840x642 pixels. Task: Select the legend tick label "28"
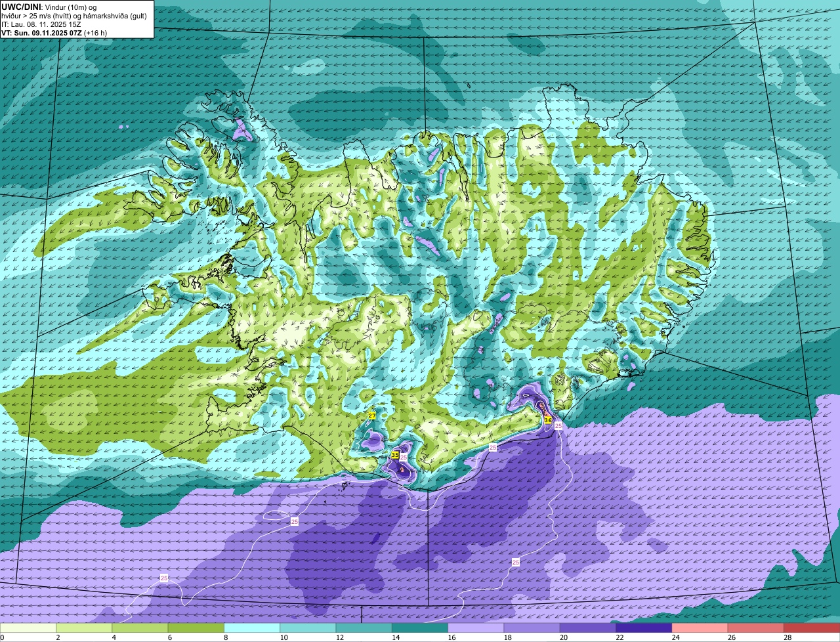tap(787, 637)
